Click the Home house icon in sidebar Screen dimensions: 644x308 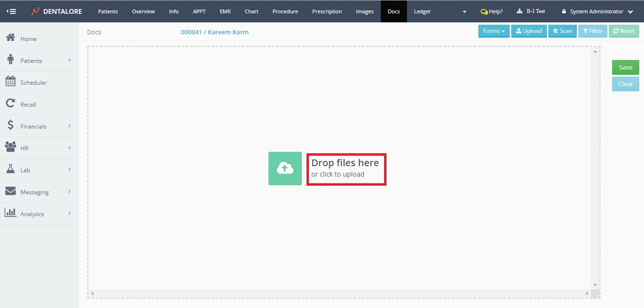(x=10, y=38)
